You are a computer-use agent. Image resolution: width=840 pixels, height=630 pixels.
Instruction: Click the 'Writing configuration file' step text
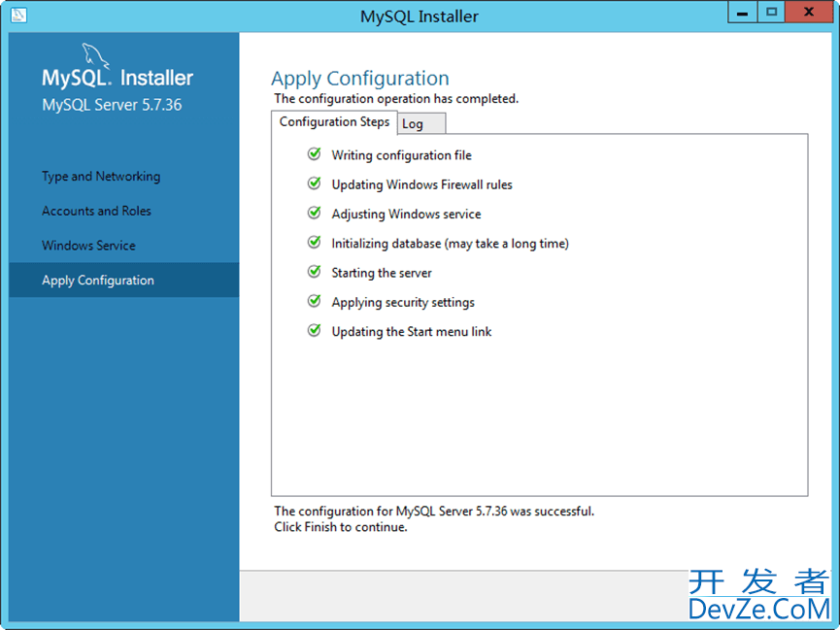tap(402, 155)
